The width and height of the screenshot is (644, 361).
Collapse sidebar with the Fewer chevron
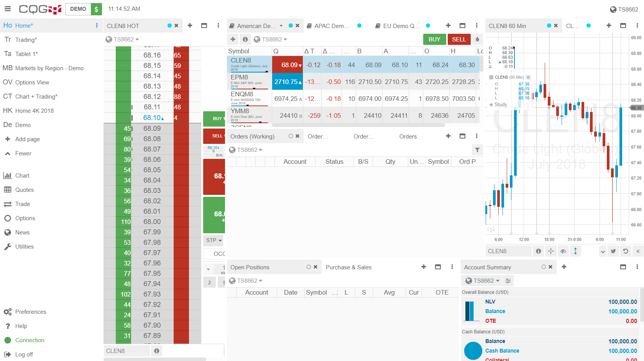tap(8, 153)
